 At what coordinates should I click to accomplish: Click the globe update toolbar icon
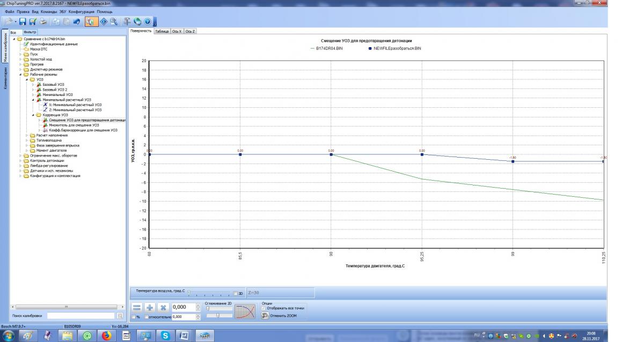(x=137, y=21)
